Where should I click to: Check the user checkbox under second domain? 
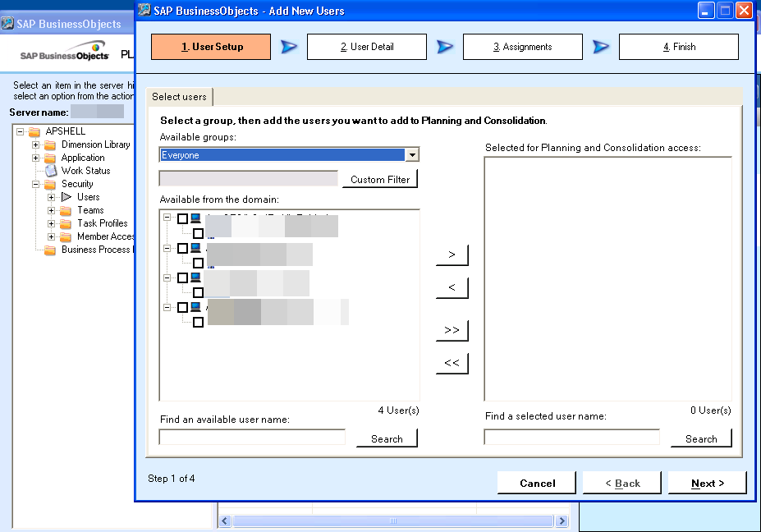point(198,263)
